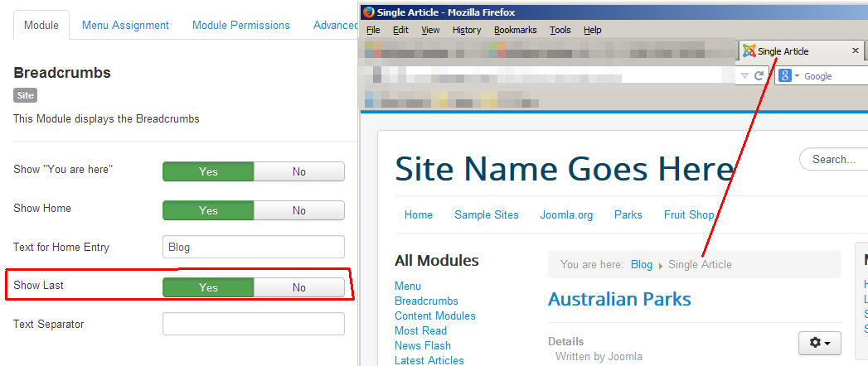Click the Firefox logo in title bar
Screen dimensions: 868x366
368,12
